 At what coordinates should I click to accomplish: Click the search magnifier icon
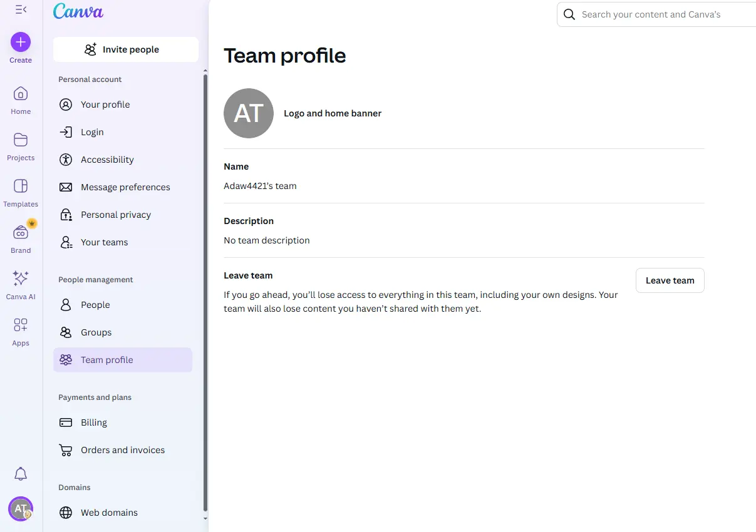[x=569, y=14]
